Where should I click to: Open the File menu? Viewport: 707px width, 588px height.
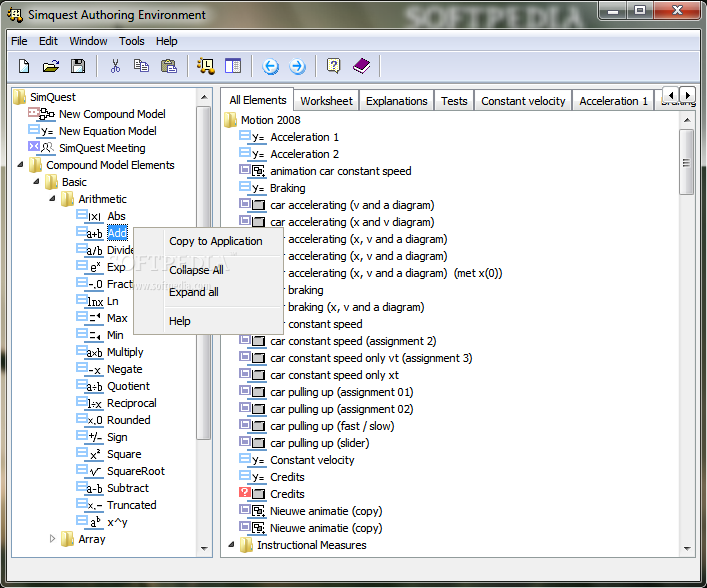(x=19, y=41)
